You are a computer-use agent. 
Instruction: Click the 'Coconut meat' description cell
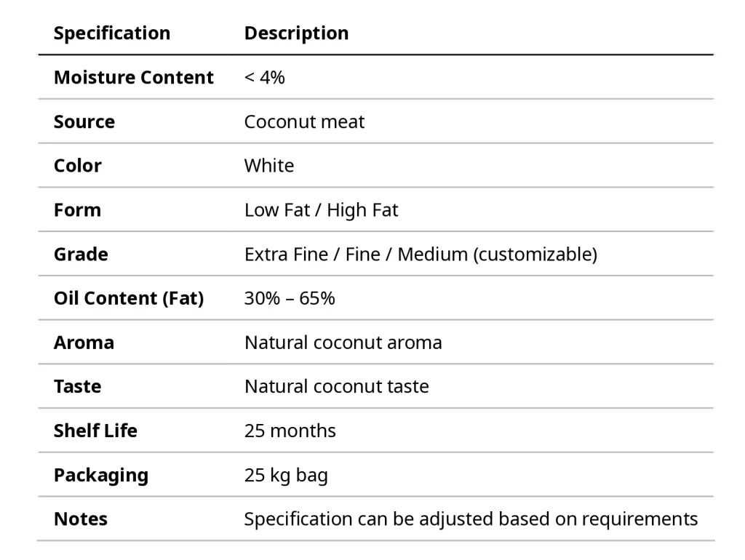pos(304,121)
